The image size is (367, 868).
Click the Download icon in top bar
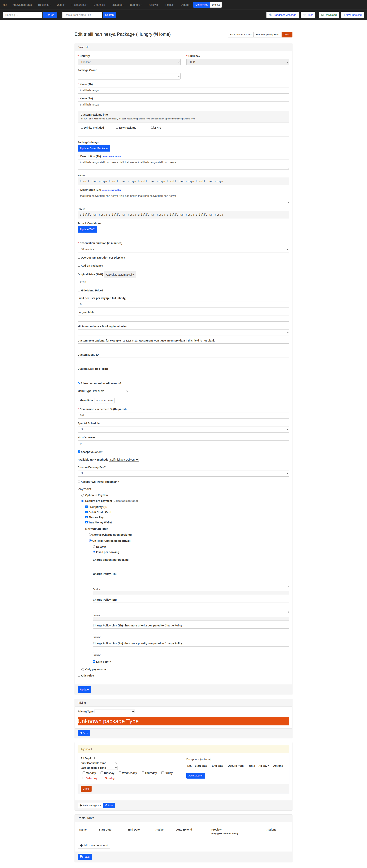(322, 15)
